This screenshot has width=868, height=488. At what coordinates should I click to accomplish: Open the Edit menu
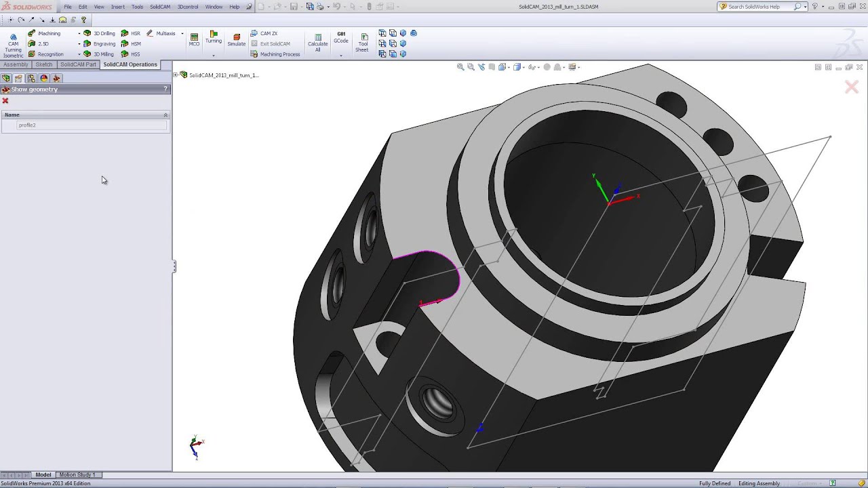click(x=83, y=7)
